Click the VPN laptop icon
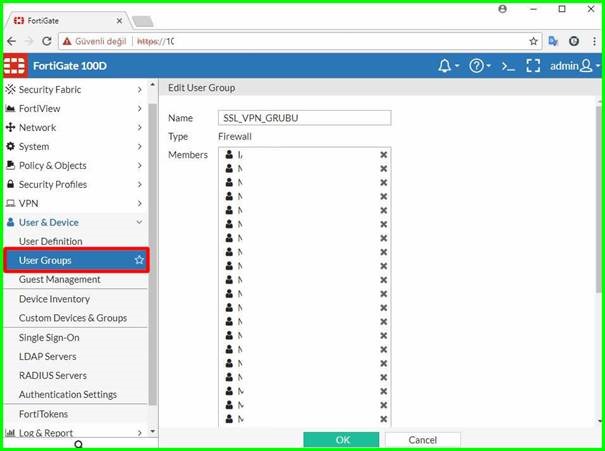Screen dimensions: 605x451 (x=10, y=203)
